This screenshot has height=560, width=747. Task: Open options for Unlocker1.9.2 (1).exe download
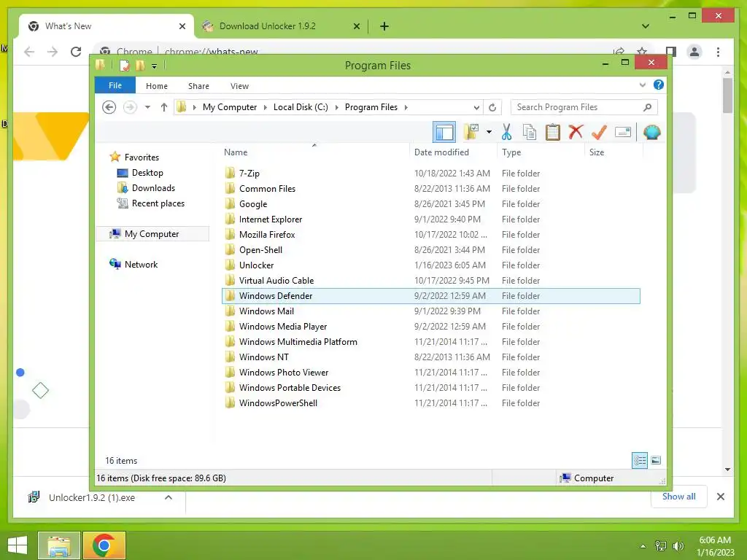point(169,497)
